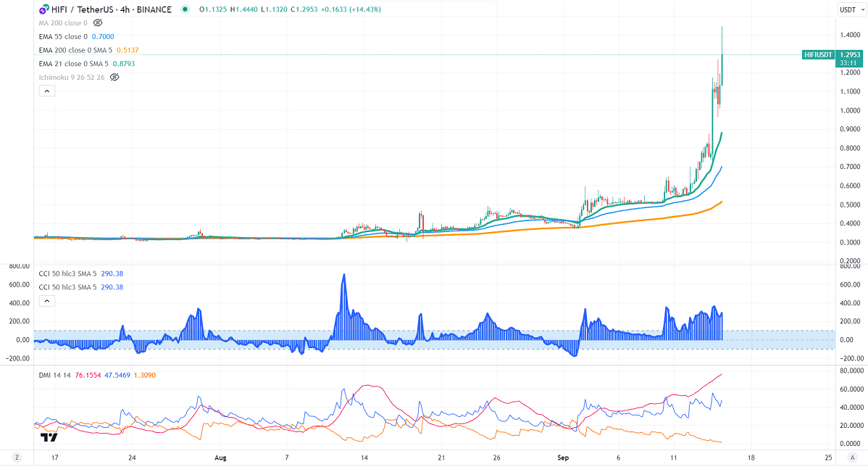The image size is (868, 467).
Task: Click the Sep label on time axis
Action: coord(563,458)
